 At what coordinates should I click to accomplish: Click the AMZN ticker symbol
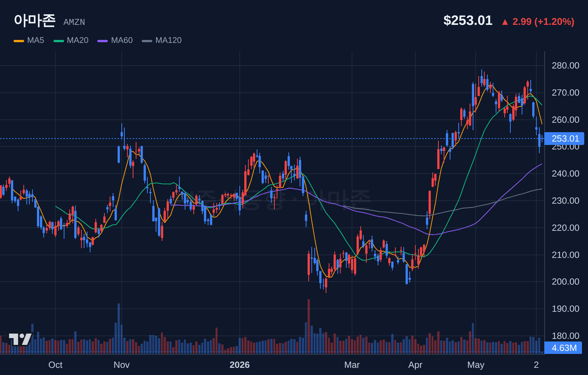[x=74, y=22]
